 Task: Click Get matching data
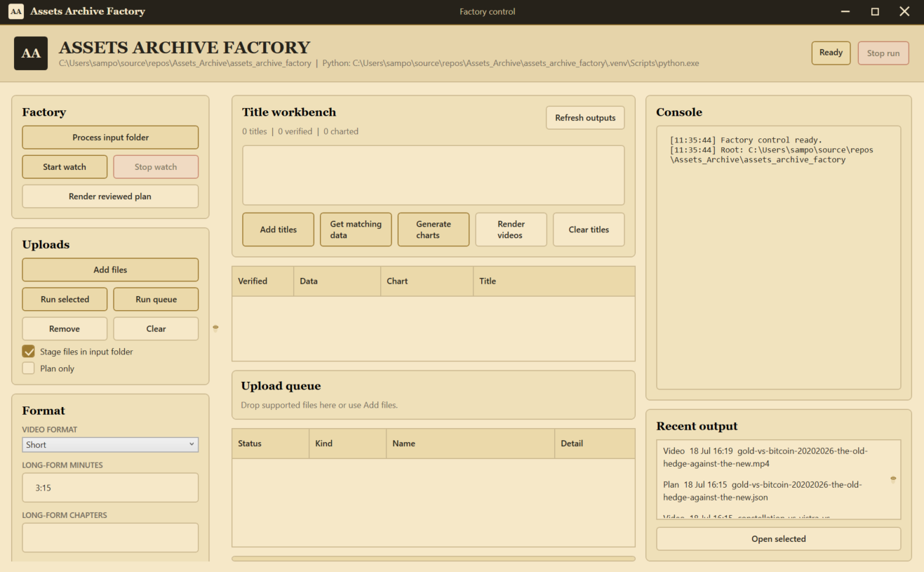[356, 230]
